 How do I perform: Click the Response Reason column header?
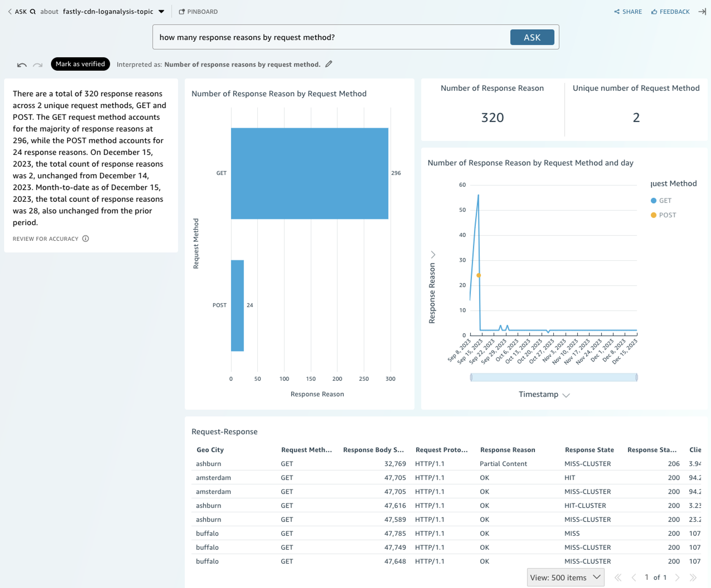click(x=507, y=450)
